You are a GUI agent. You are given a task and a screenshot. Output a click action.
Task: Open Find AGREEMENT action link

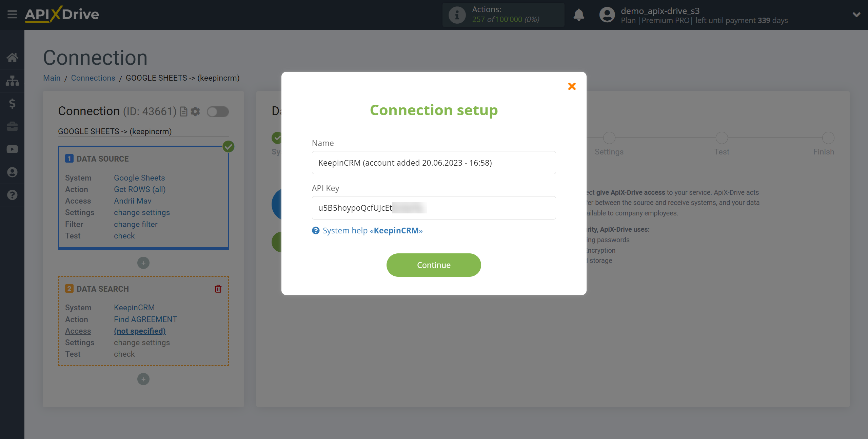(x=145, y=319)
